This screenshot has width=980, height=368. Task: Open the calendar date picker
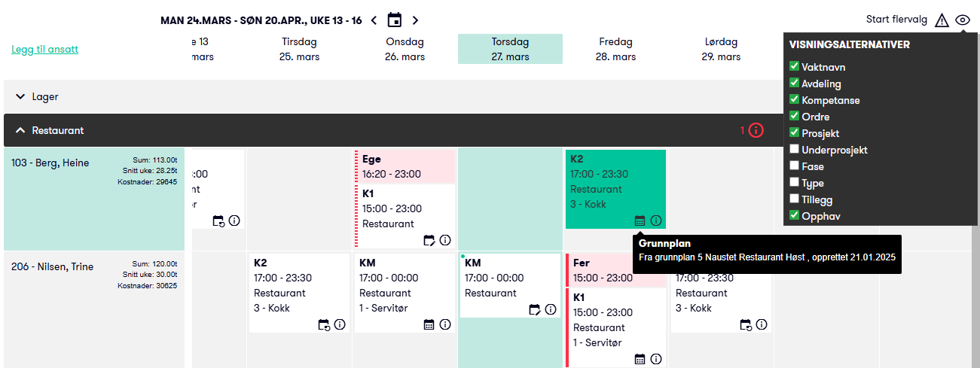(395, 20)
